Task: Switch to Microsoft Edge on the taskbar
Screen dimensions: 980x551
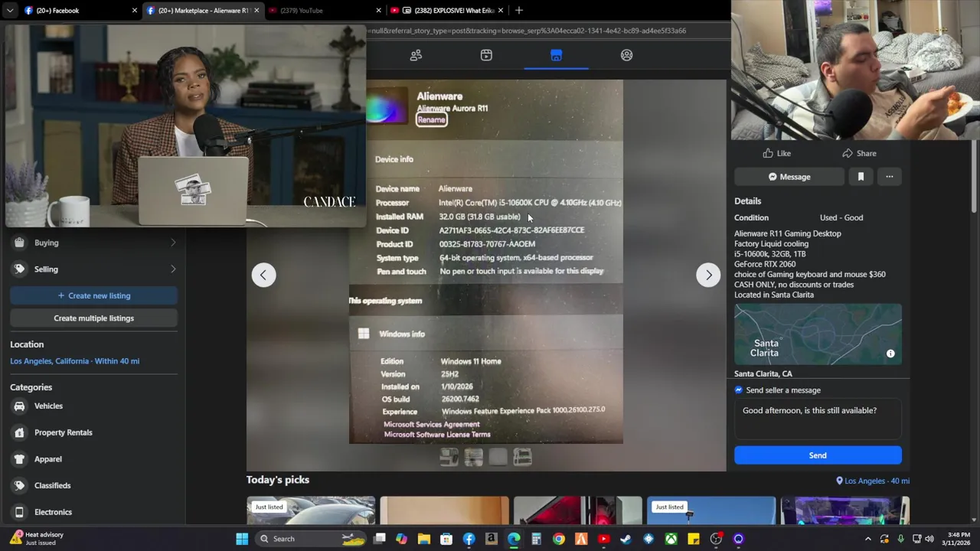Action: (514, 539)
